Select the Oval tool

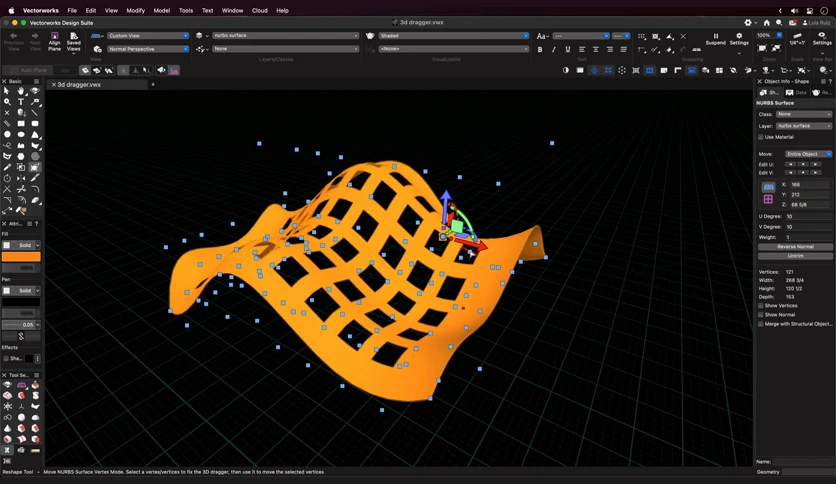coord(21,135)
